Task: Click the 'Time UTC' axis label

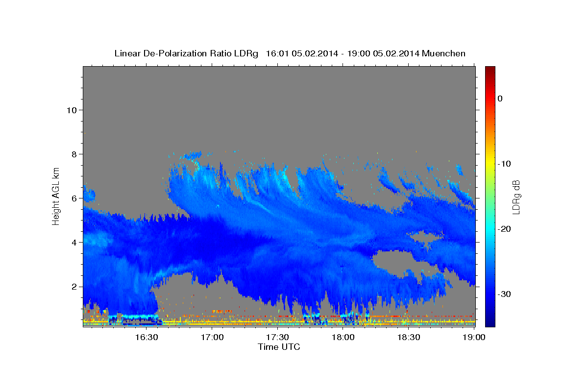Action: coord(279,347)
